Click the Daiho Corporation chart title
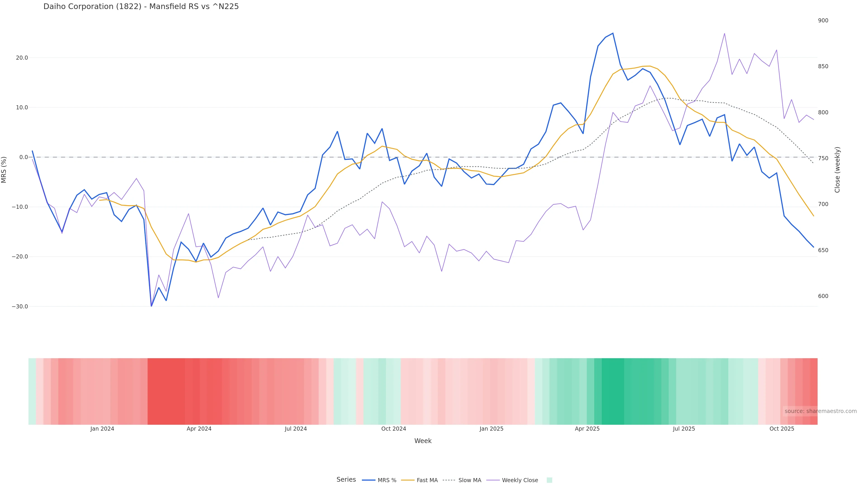 [x=141, y=6]
